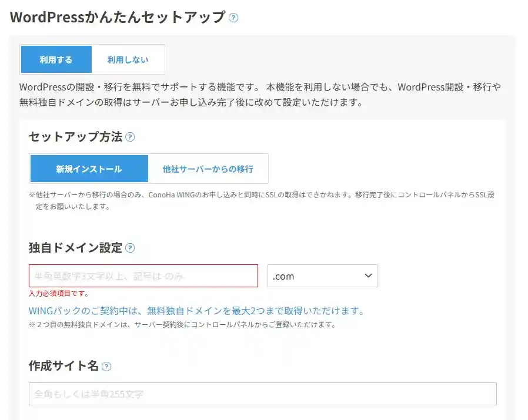This screenshot has height=420, width=528.
Task: Select 他社サーバーからの移行 setup method
Action: pyautogui.click(x=208, y=169)
